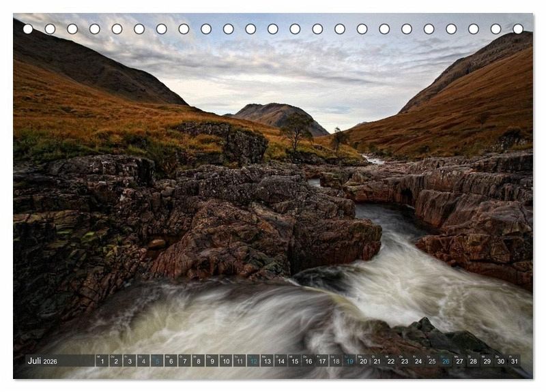
Task: Select highlighted Sunday 12
Action: (x=253, y=361)
